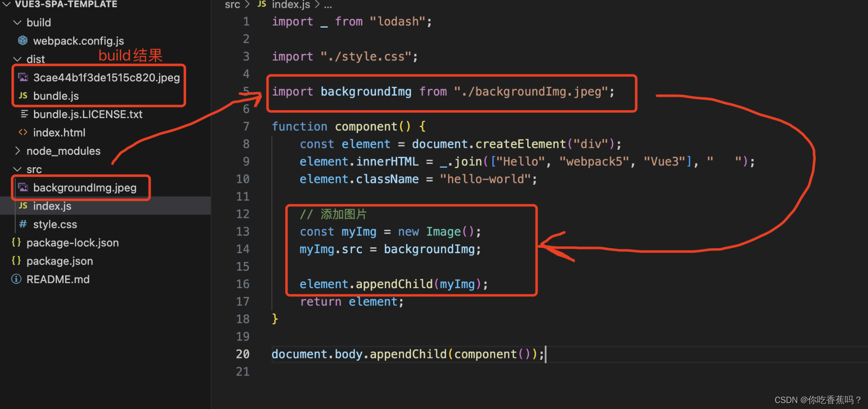Click the HTML icon beside index.html
This screenshot has height=409, width=868.
23,132
